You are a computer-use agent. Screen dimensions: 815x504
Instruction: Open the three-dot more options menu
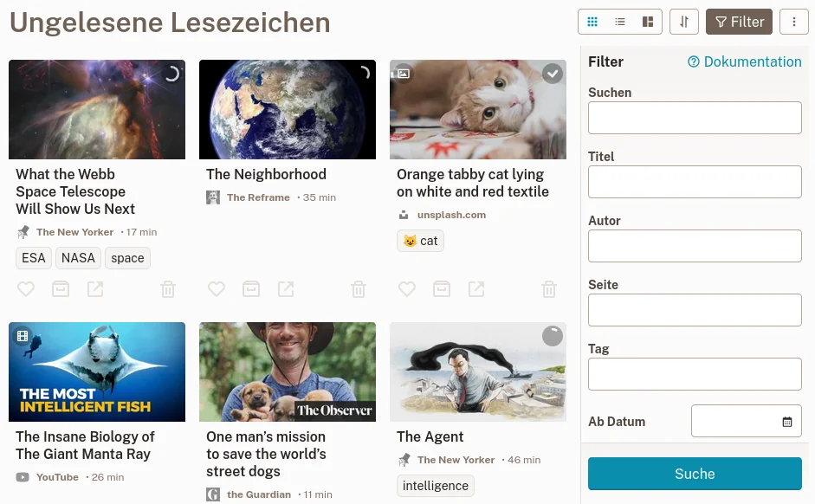(x=794, y=22)
